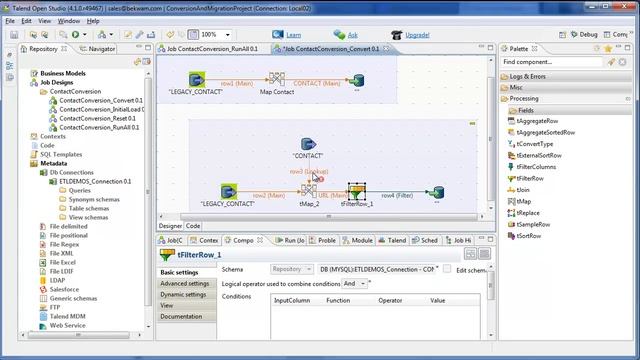Open the Help menu
Viewport: 640px width, 360px height.
pyautogui.click(x=93, y=21)
